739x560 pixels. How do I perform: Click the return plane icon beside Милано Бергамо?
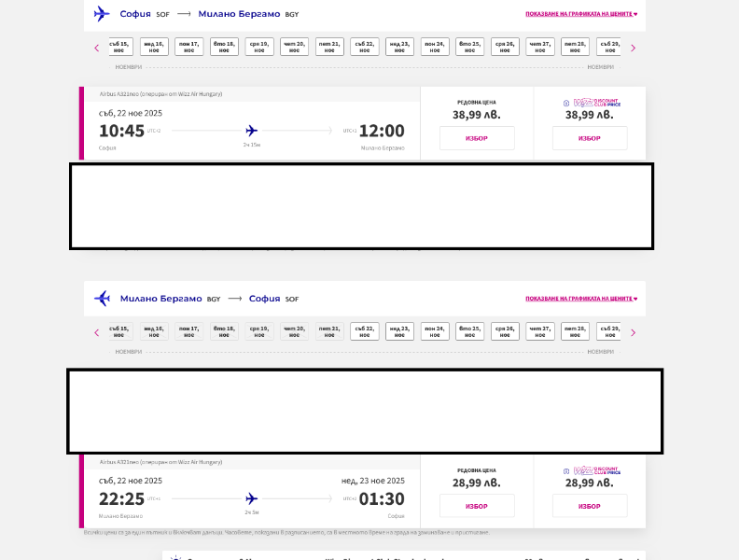coord(102,299)
